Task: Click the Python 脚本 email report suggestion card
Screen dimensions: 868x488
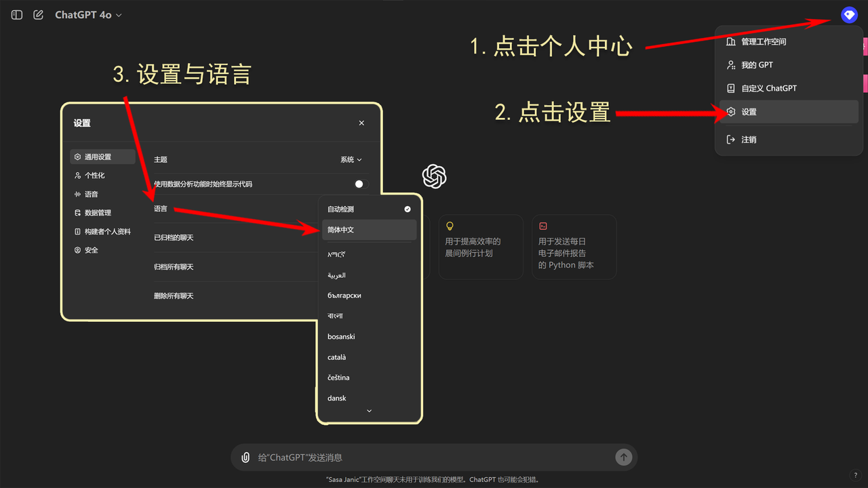Action: [x=574, y=247]
